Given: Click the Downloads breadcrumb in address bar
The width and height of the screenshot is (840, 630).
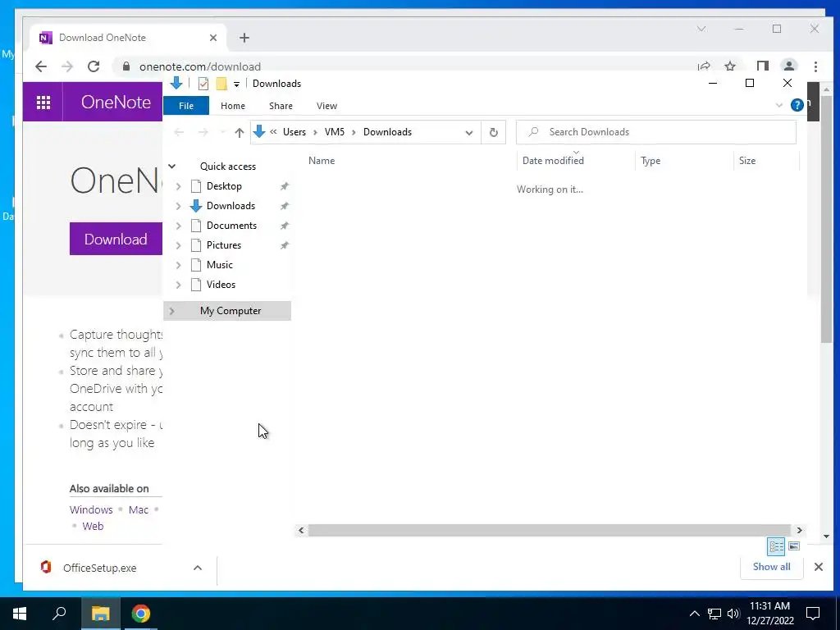Looking at the screenshot, I should coord(387,132).
